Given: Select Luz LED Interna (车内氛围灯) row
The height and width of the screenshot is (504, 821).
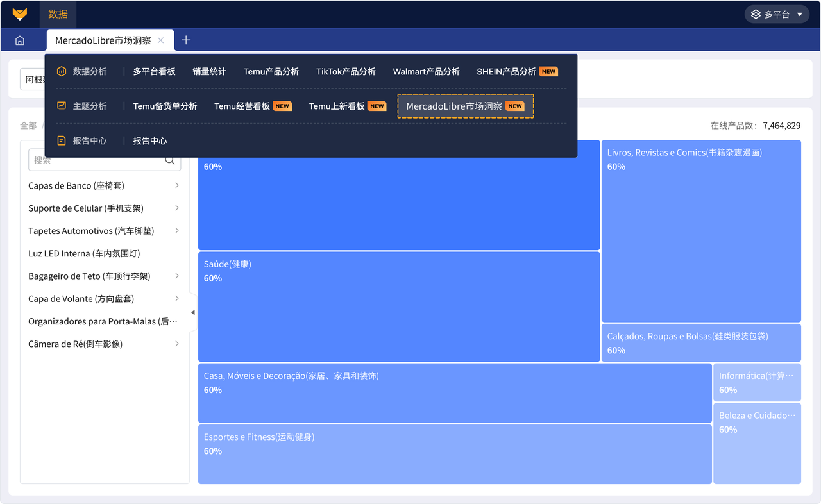Looking at the screenshot, I should pyautogui.click(x=105, y=253).
